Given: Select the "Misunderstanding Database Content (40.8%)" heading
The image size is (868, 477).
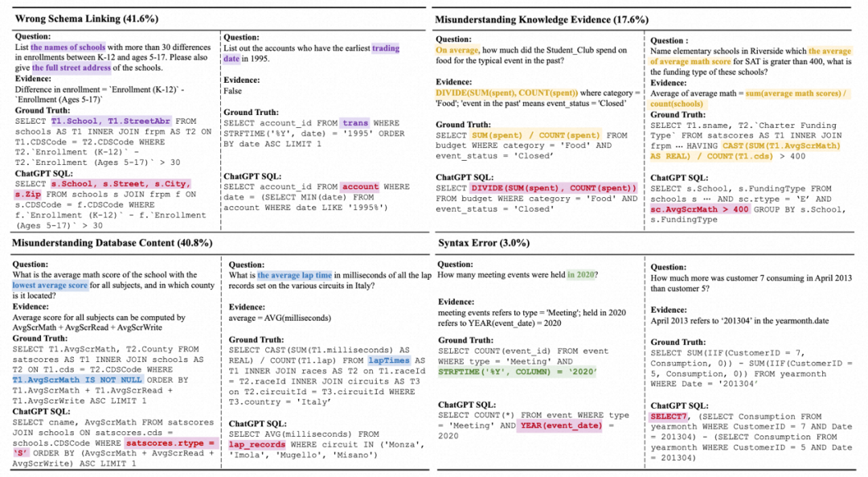Looking at the screenshot, I should 115,243.
